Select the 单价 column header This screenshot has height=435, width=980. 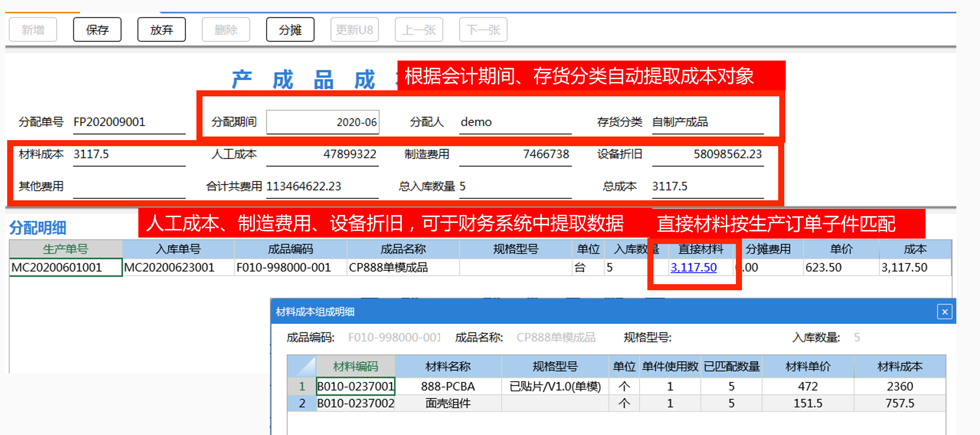(841, 249)
